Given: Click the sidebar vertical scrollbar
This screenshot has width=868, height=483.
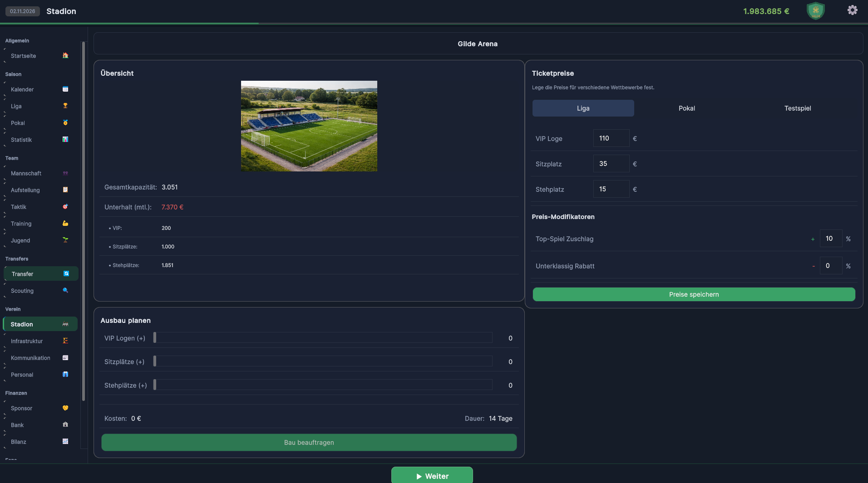Looking at the screenshot, I should point(83,221).
